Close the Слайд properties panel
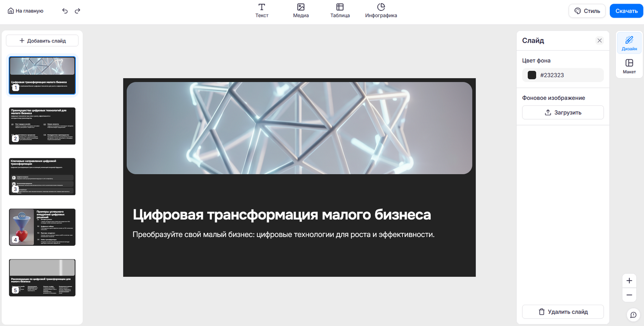Screen dimensions: 644x326 [x=600, y=41]
